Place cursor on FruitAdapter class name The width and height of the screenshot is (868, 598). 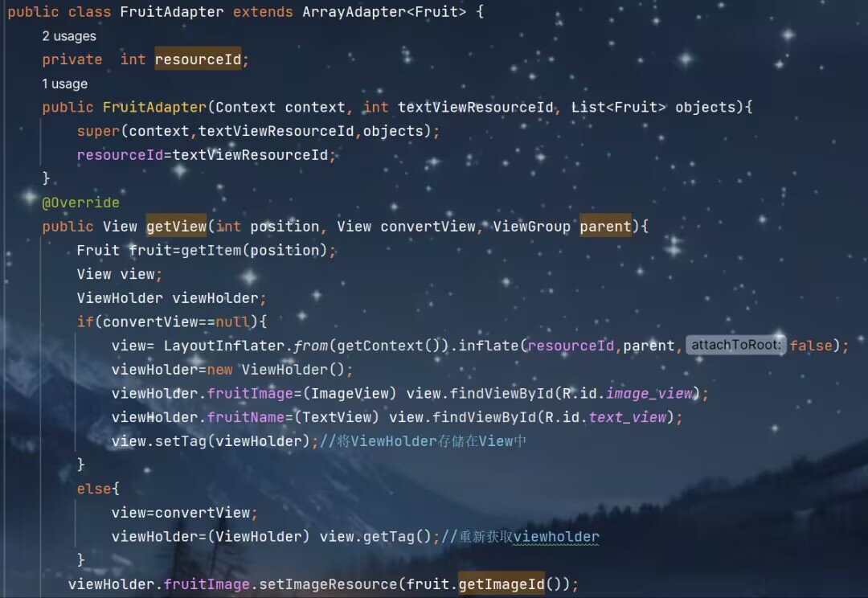(x=172, y=11)
